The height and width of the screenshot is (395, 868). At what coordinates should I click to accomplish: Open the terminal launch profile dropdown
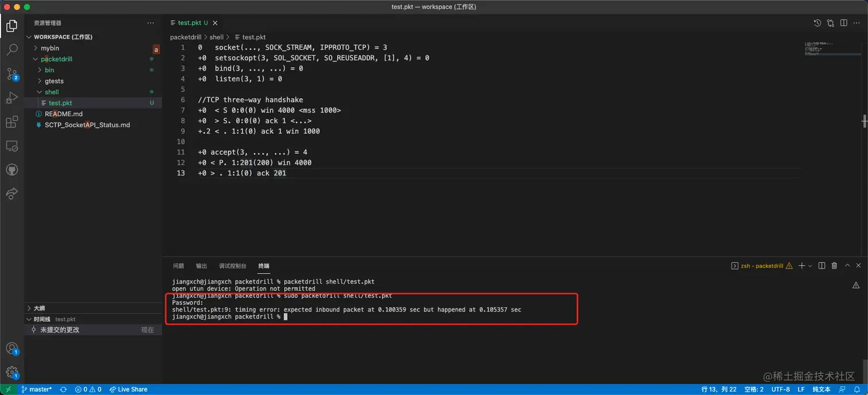[x=810, y=266]
